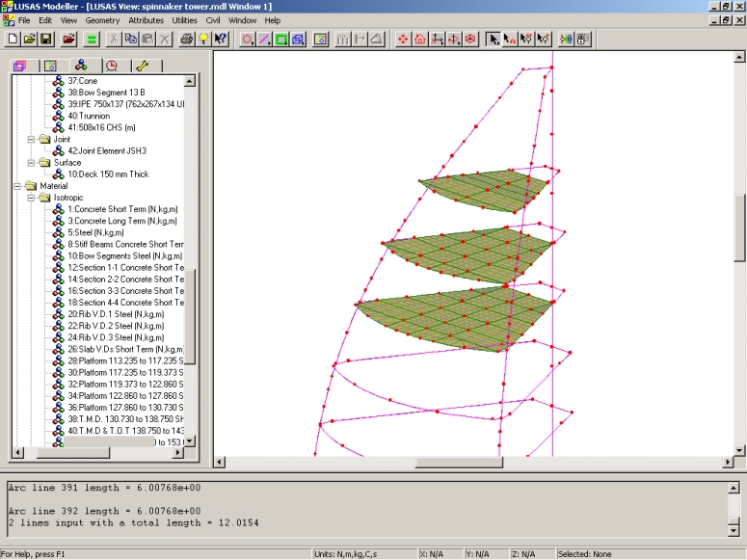
Task: Select the red circle point geometry tool
Action: [248, 40]
